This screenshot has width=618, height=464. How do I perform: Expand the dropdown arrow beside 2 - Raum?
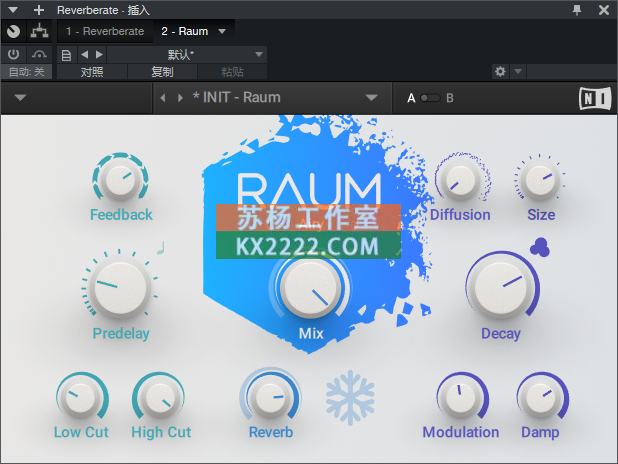point(222,31)
